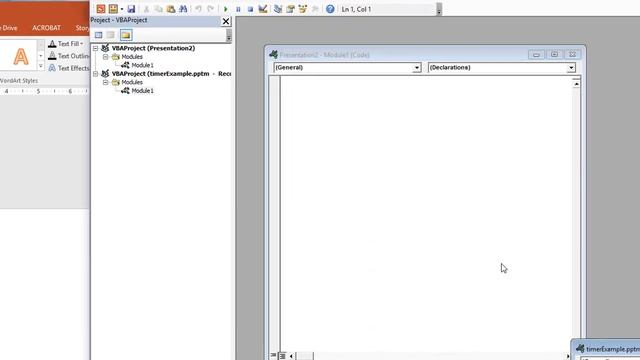Click Text Effects in PowerPoint ribbon
Image resolution: width=640 pixels, height=360 pixels.
(x=68, y=68)
